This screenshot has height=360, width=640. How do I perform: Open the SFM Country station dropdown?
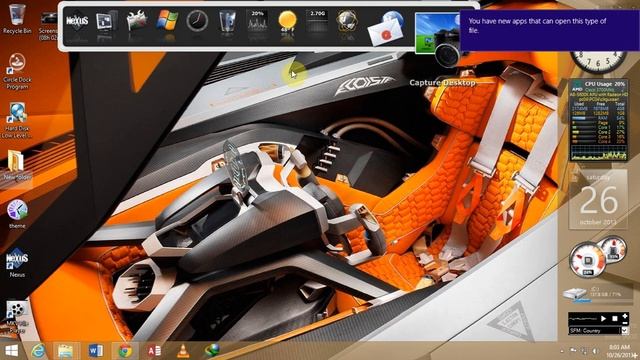(x=624, y=331)
